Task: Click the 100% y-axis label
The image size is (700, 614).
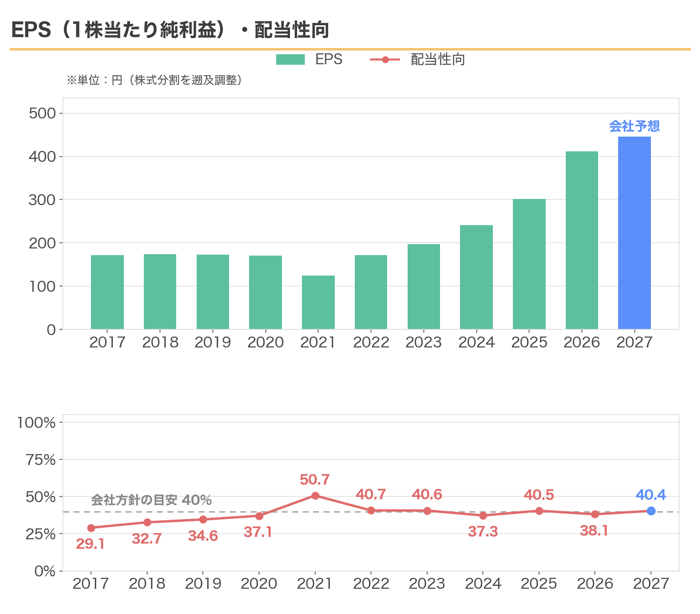Action: tap(37, 423)
